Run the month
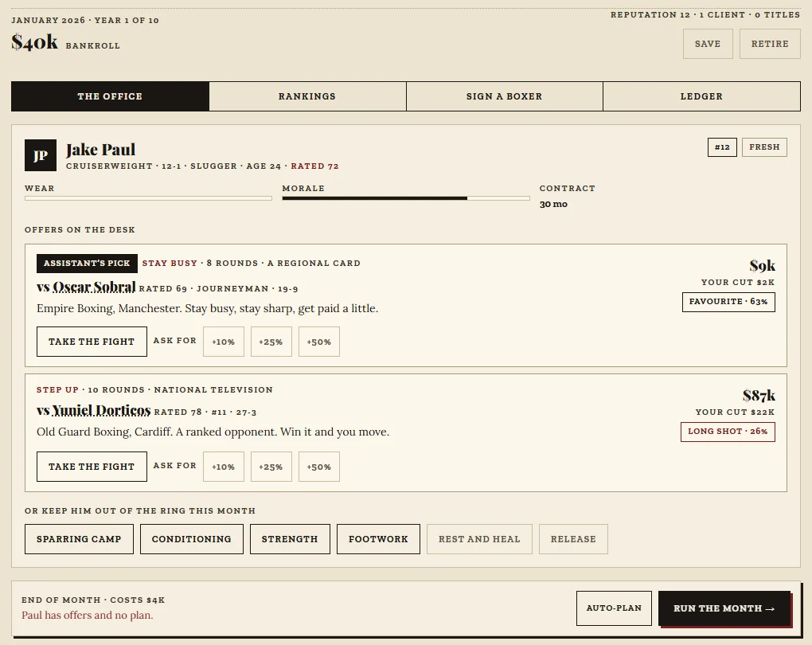Viewport: 812px width, 645px height. (724, 608)
